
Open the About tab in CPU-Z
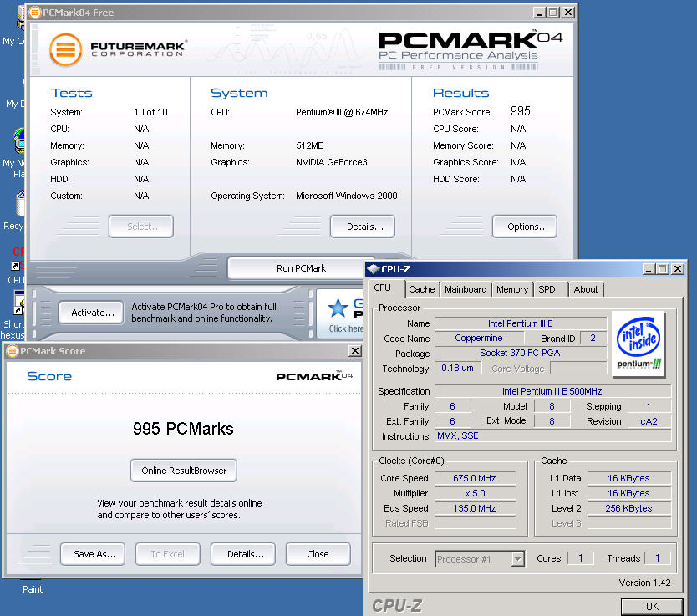tap(586, 289)
